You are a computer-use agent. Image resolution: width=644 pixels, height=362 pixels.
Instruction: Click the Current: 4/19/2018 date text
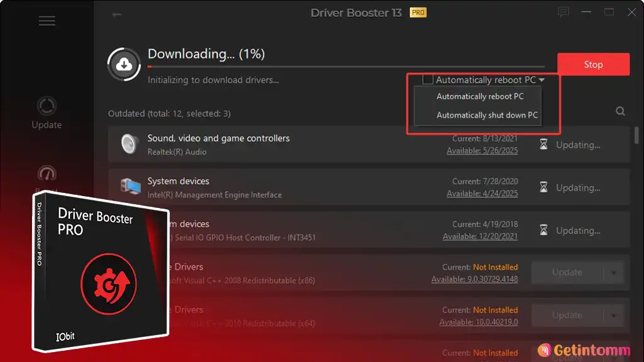click(x=485, y=224)
